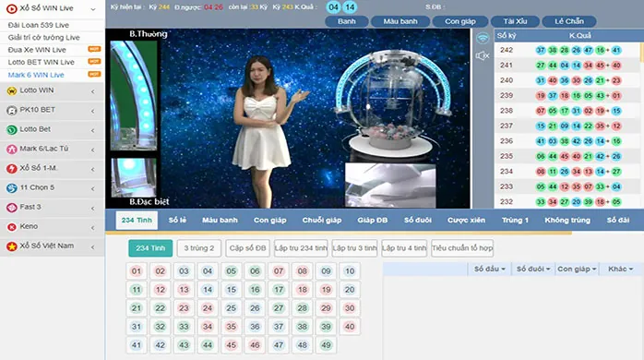Click the Xổ Số Việt Nam star icon
The image size is (644, 360).
(11, 246)
